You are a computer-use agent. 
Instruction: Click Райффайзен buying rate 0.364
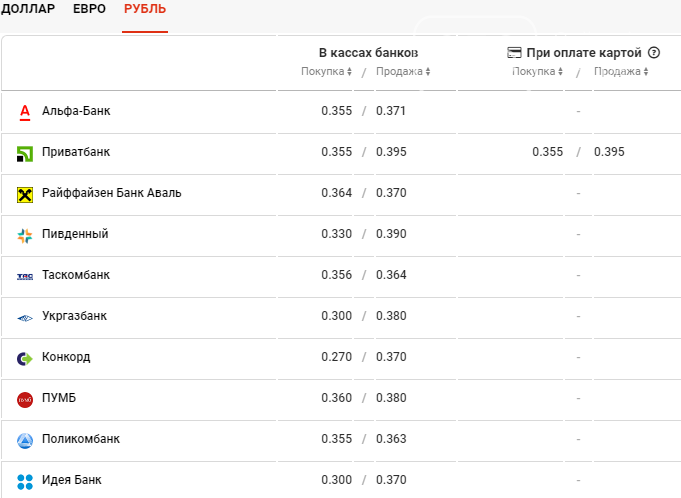(x=337, y=193)
